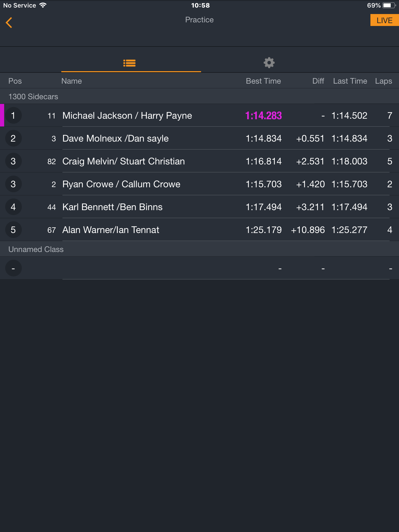Viewport: 399px width, 532px height.
Task: Tap the Last Time column header
Action: click(350, 81)
